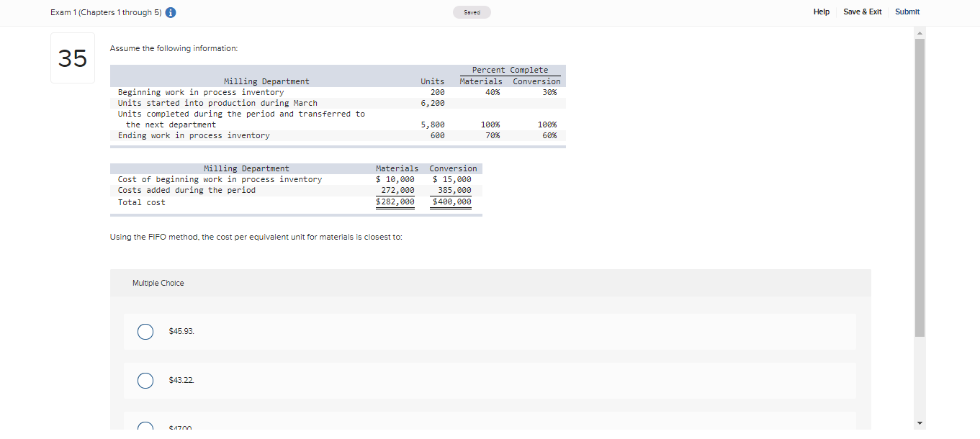Open the Help menu
Screen dimensions: 980x439
(x=821, y=12)
